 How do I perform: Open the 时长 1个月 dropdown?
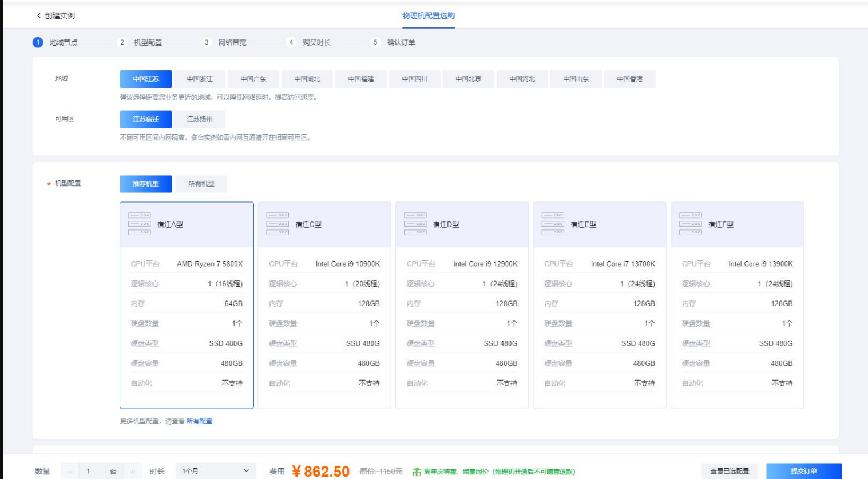[216, 471]
